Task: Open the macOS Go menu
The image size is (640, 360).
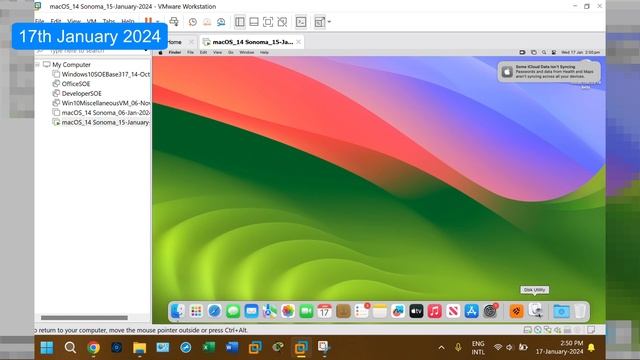Action: 231,53
